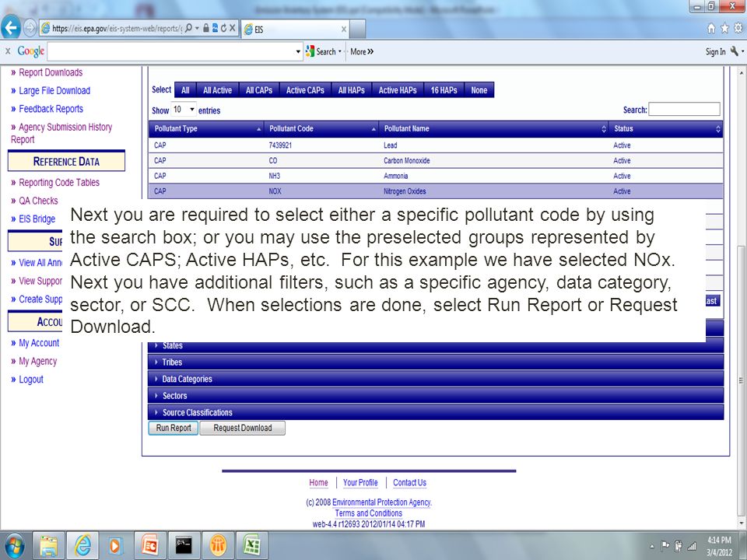The image size is (747, 560).
Task: Open the orange circular app in taskbar
Action: click(218, 545)
